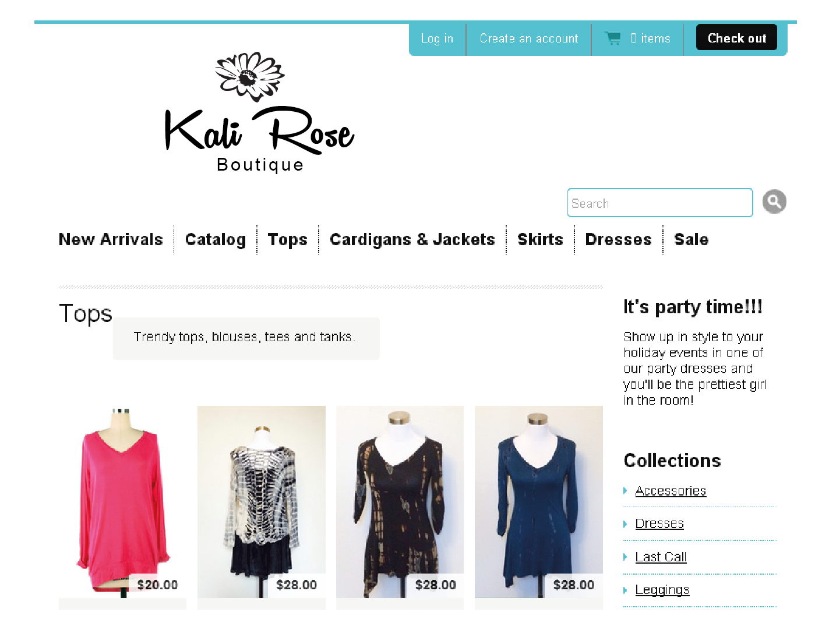Open the Dresses collection sidebar link
Viewport: 815px width, 644px height.
[659, 524]
